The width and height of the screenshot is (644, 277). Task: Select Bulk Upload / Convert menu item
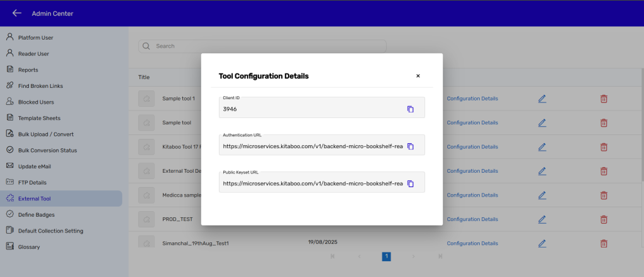click(x=46, y=134)
